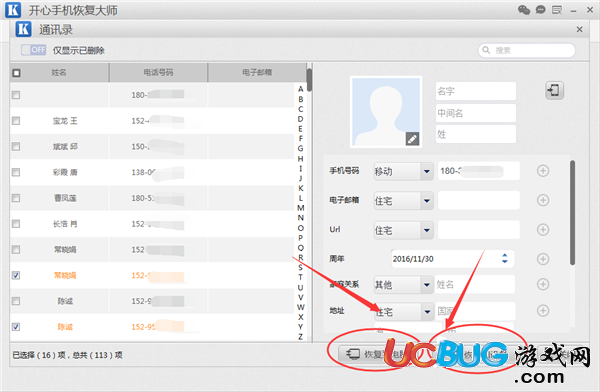This screenshot has width=600, height=392.
Task: Click the empty email address field
Action: pyautogui.click(x=479, y=200)
